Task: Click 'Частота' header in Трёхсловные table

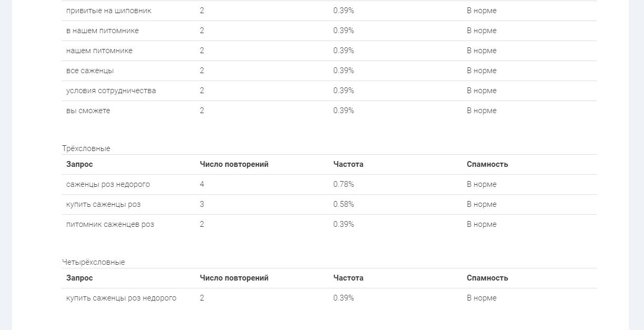Action: [348, 164]
